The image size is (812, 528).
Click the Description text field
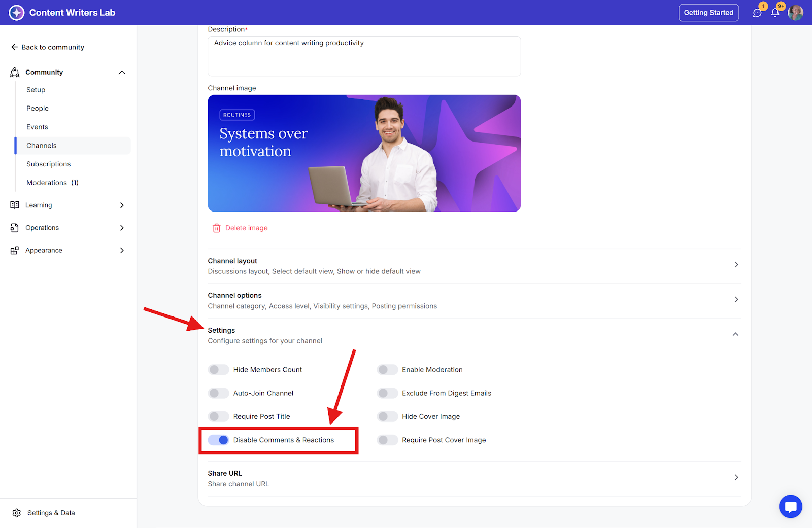click(364, 56)
